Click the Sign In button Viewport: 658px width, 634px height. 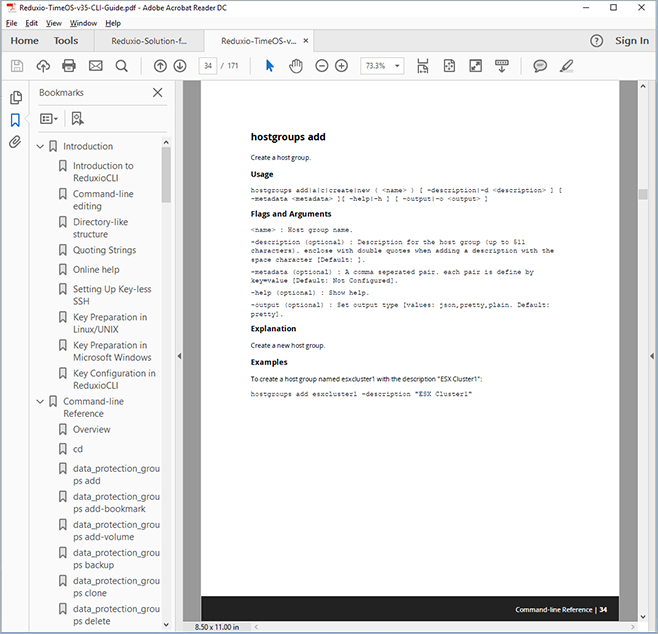point(632,41)
